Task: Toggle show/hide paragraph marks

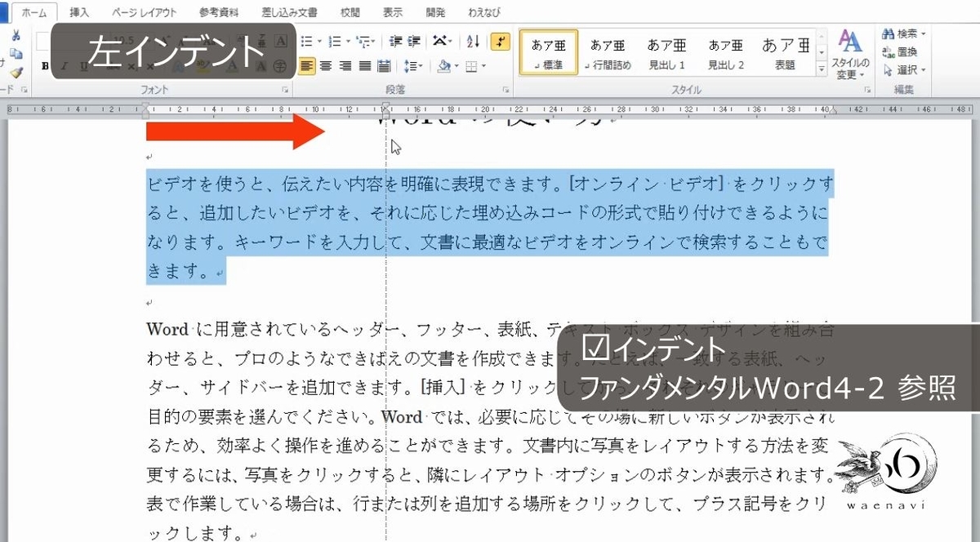Action: click(x=501, y=41)
